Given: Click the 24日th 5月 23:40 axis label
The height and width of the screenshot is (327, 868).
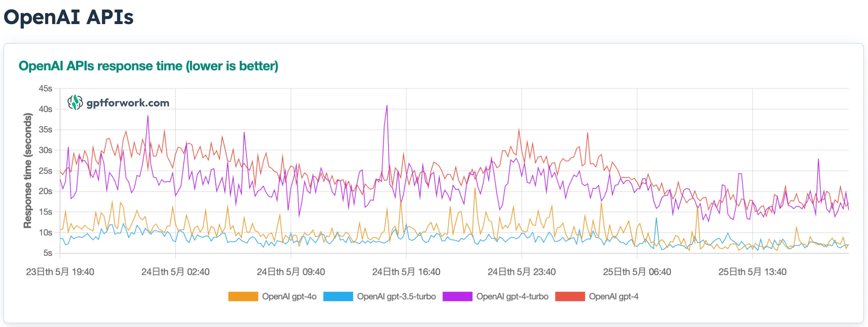Looking at the screenshot, I should tap(522, 272).
